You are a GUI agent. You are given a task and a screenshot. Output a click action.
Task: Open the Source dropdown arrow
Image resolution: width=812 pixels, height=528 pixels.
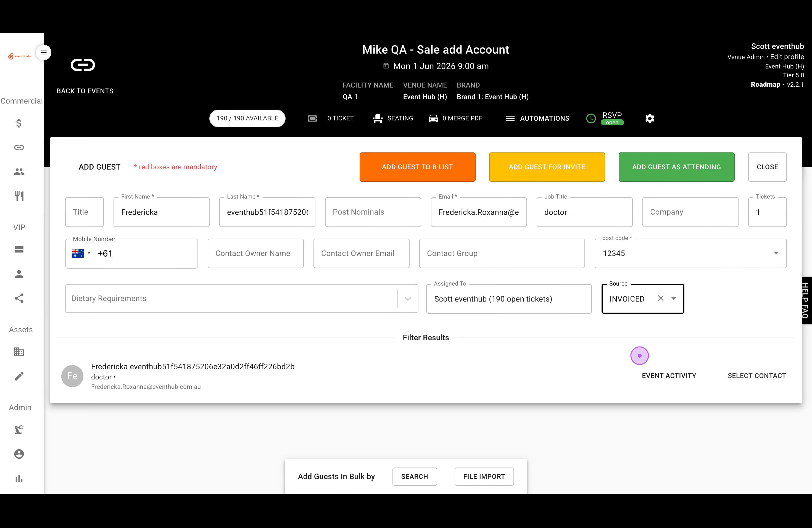673,299
